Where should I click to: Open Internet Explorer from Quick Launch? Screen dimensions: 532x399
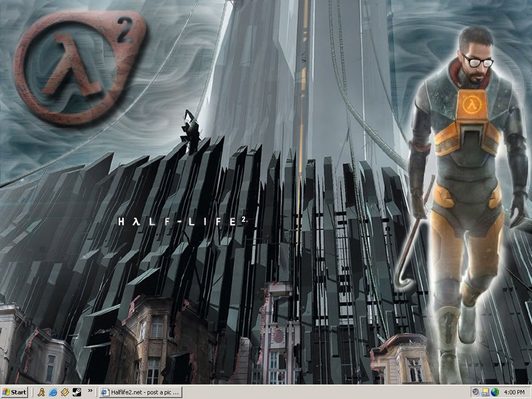coord(54,392)
